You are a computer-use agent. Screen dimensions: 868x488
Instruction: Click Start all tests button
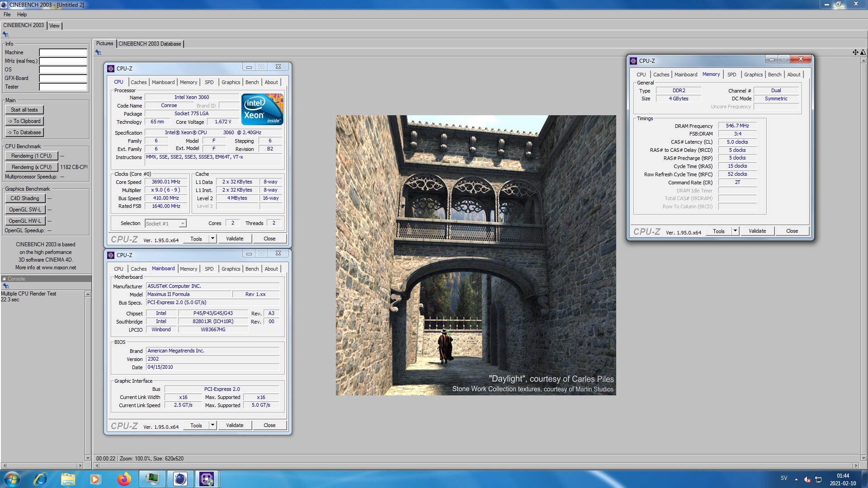pyautogui.click(x=24, y=110)
